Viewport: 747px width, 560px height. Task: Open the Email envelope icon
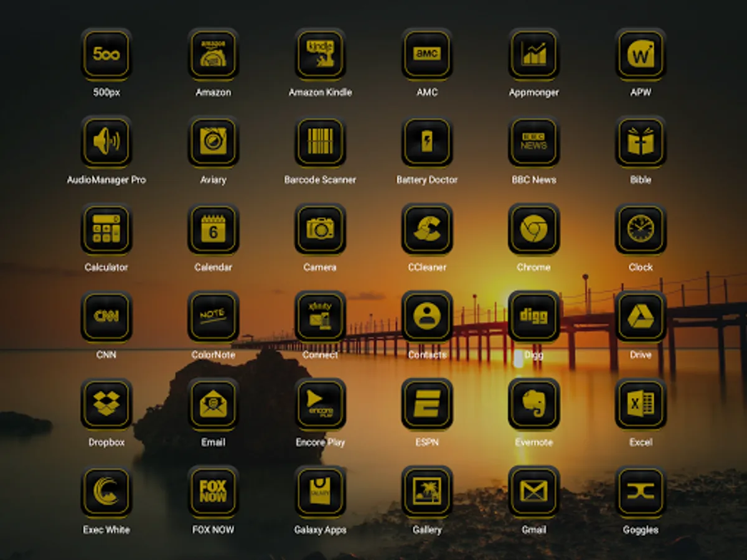pyautogui.click(x=213, y=404)
